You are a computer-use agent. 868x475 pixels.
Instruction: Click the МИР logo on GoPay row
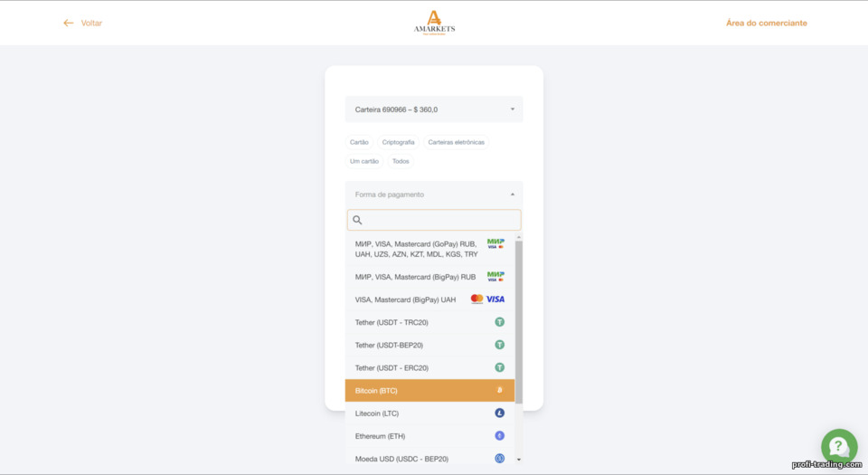click(x=495, y=243)
